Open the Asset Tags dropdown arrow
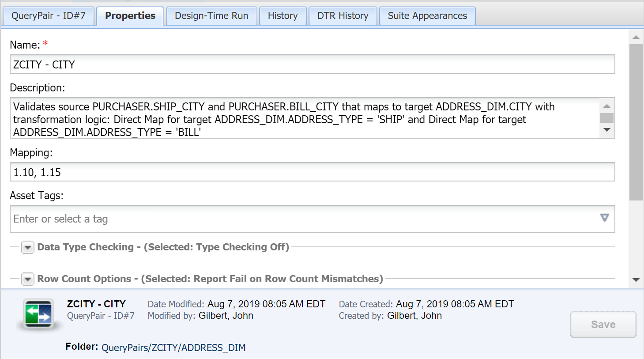The height and width of the screenshot is (359, 644). point(604,218)
